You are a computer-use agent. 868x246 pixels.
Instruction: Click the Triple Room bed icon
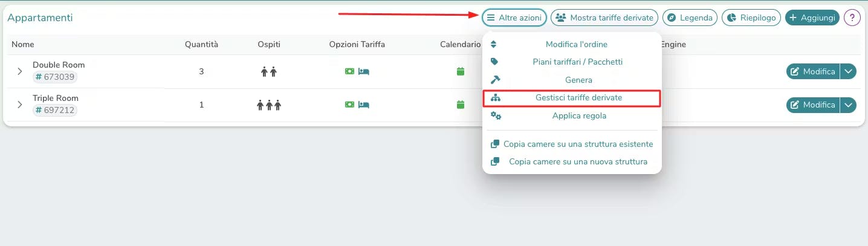click(x=363, y=105)
